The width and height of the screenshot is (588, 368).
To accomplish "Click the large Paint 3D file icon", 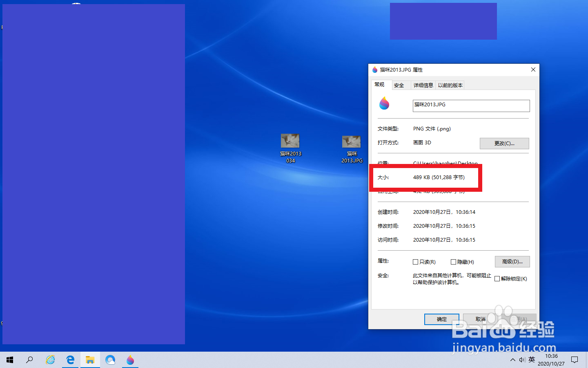I will [384, 103].
